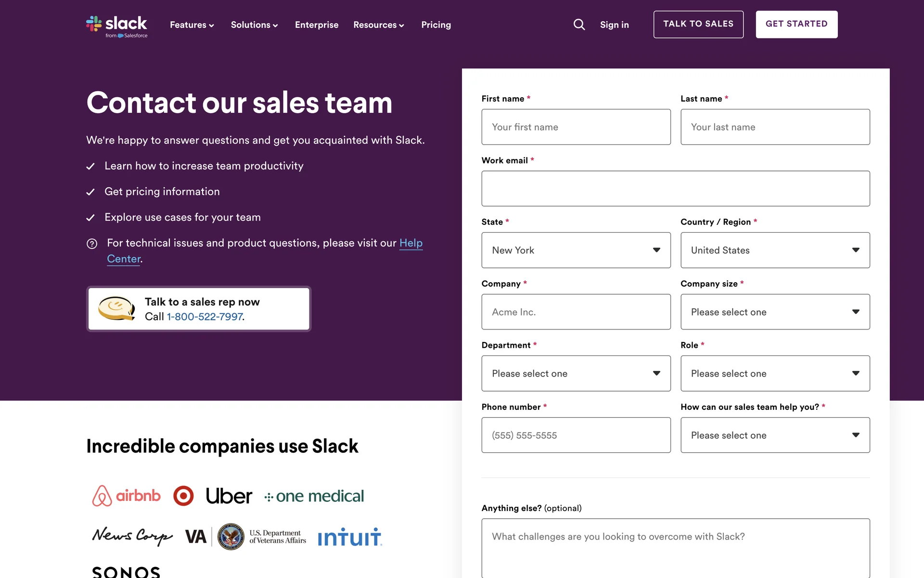Expand the Features menu in navigation
The height and width of the screenshot is (578, 924).
click(x=192, y=25)
